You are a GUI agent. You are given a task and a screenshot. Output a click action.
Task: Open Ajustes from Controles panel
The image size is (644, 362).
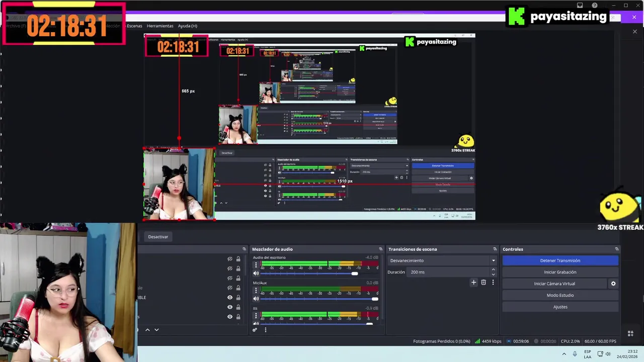tap(560, 307)
